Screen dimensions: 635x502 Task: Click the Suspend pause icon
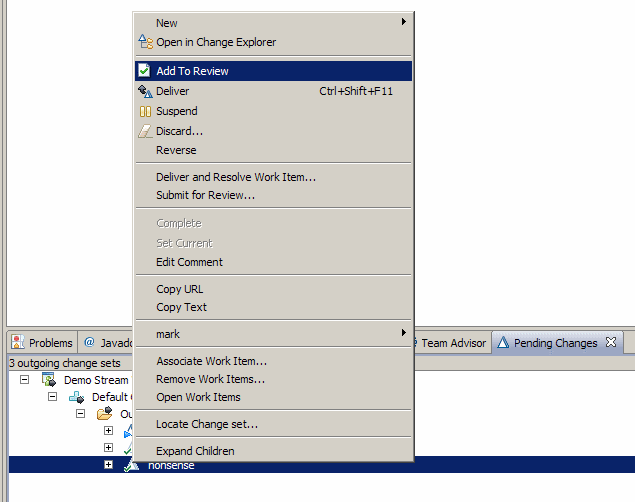coord(145,111)
